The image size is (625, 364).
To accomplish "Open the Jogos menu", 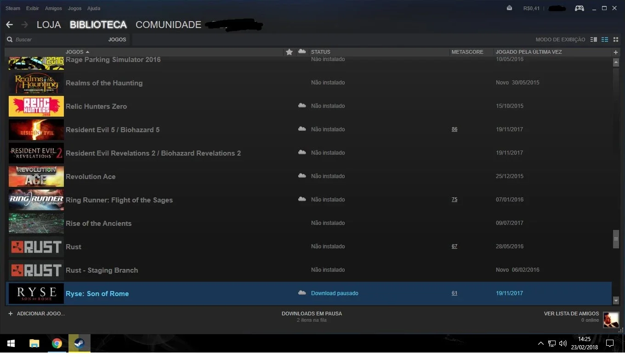I will click(74, 8).
